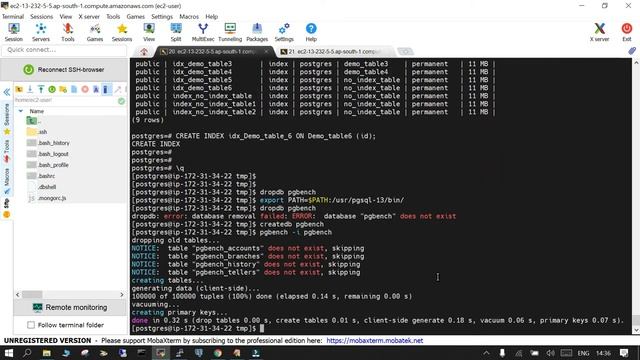The width and height of the screenshot is (640, 360).
Task: Click the SFTP parent folder icon
Action: point(19,89)
